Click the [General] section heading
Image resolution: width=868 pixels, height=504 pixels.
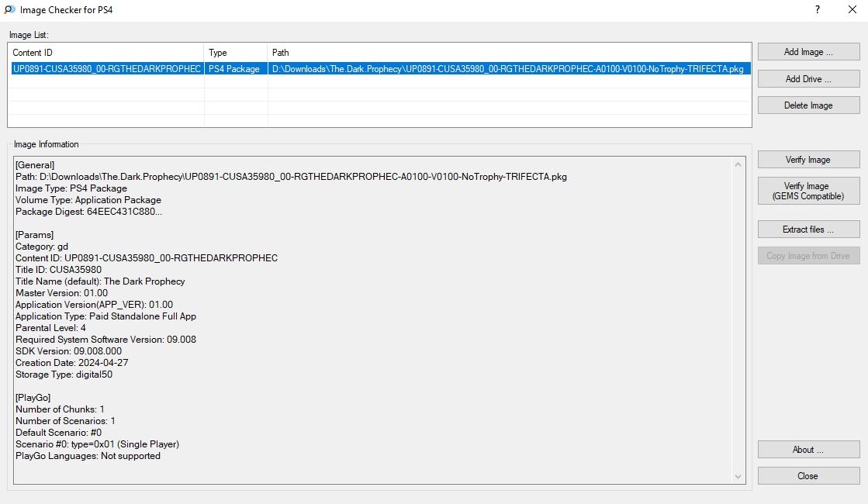pos(35,165)
